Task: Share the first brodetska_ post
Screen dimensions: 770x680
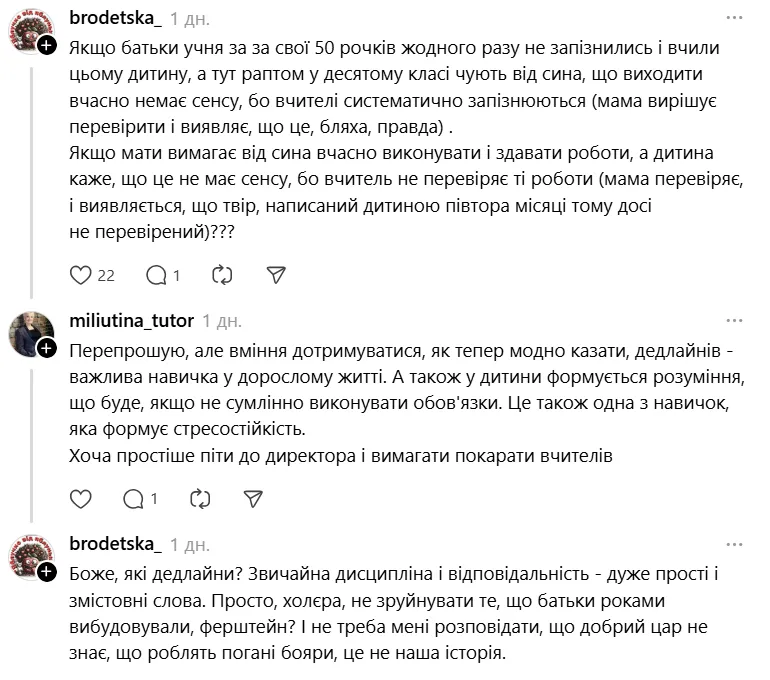Action: click(277, 275)
